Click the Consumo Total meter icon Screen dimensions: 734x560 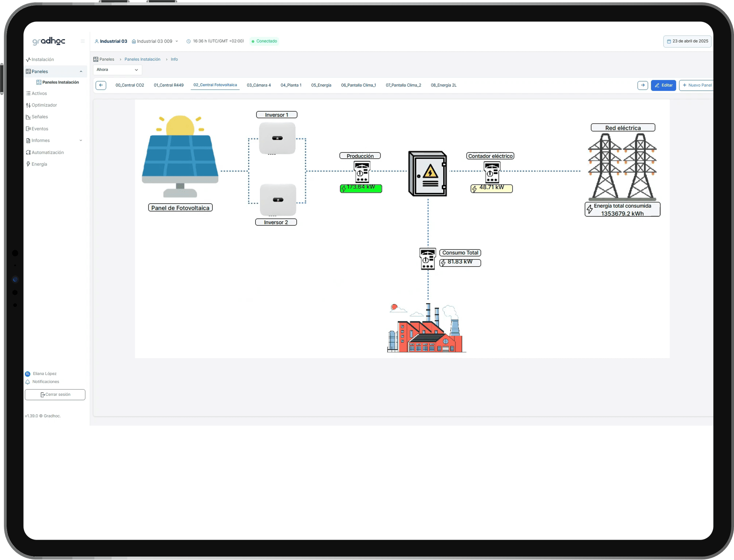[x=427, y=259]
